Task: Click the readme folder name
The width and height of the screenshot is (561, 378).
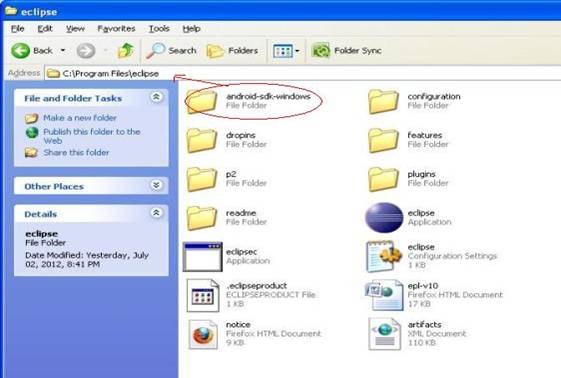Action: 241,213
